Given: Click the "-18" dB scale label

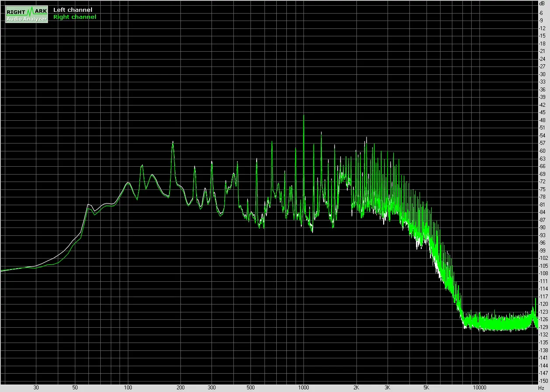Looking at the screenshot, I should 543,43.
